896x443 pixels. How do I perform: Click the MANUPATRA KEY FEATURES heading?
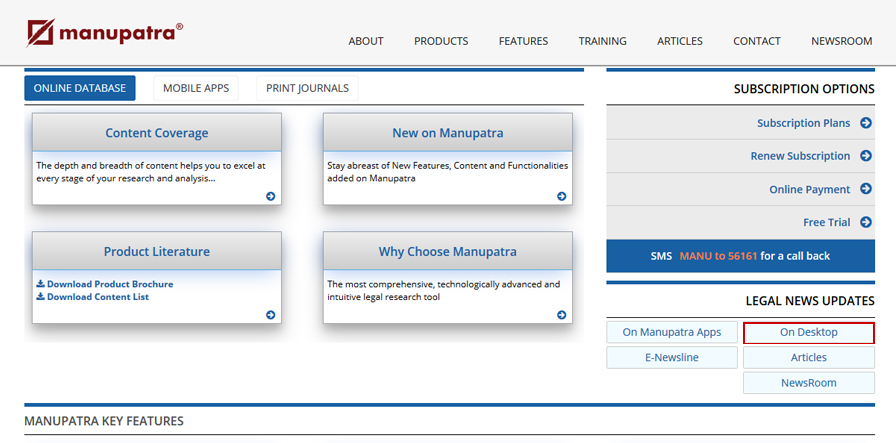[x=104, y=421]
